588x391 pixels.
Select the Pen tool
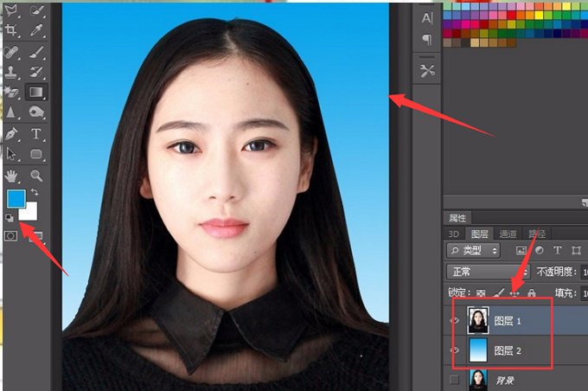click(11, 134)
